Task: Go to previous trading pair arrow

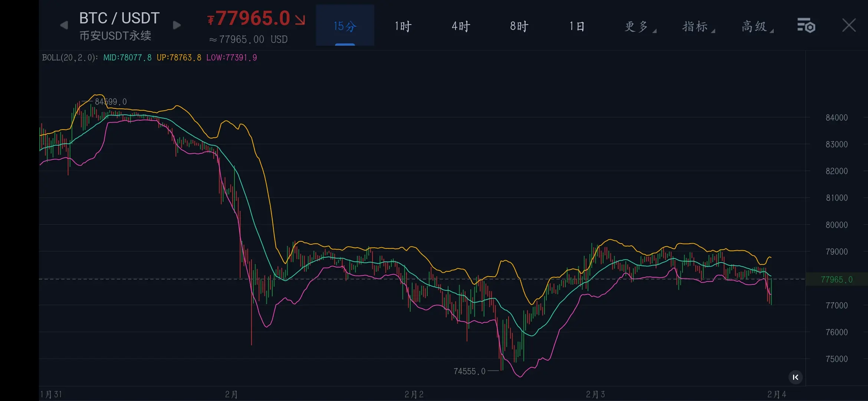Action: pos(64,25)
